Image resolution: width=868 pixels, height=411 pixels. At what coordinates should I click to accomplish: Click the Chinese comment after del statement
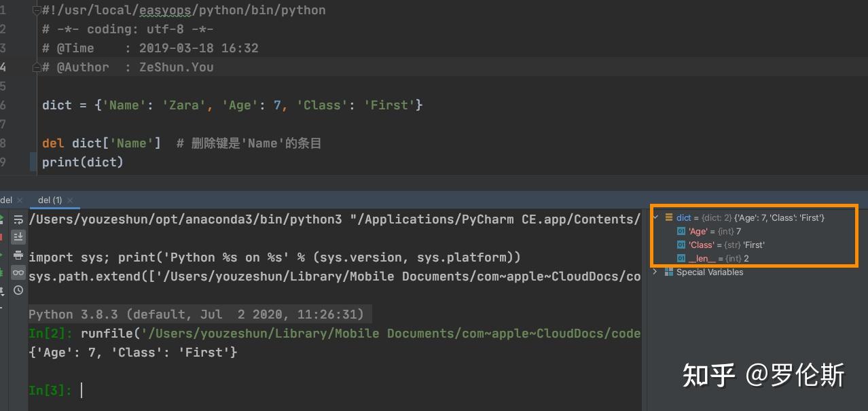pyautogui.click(x=249, y=143)
